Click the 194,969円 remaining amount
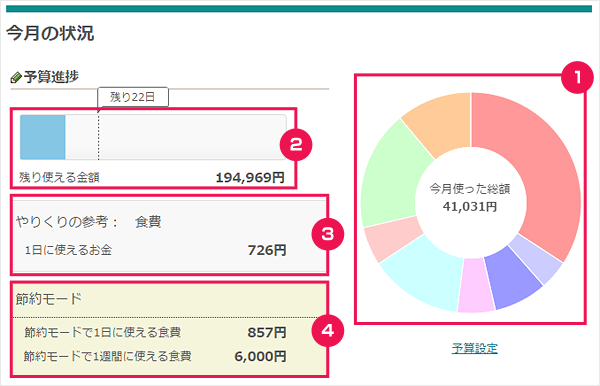600x386 pixels. (250, 178)
